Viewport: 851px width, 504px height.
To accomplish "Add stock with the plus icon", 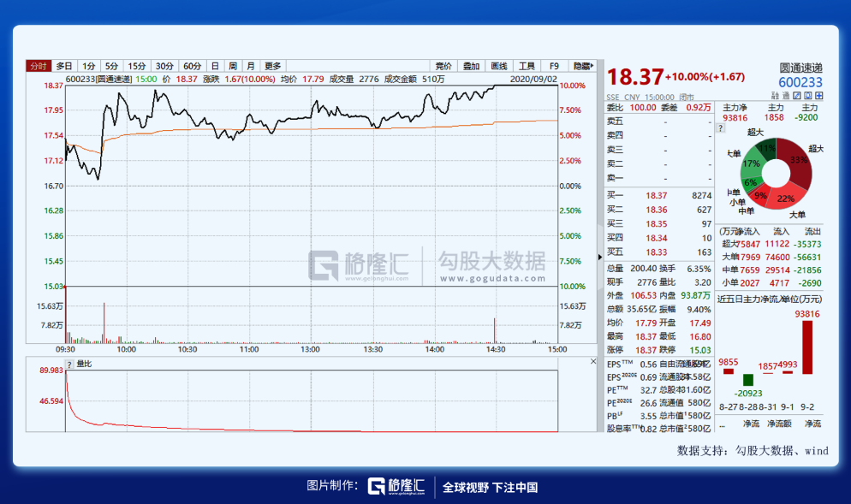I will pos(819,96).
